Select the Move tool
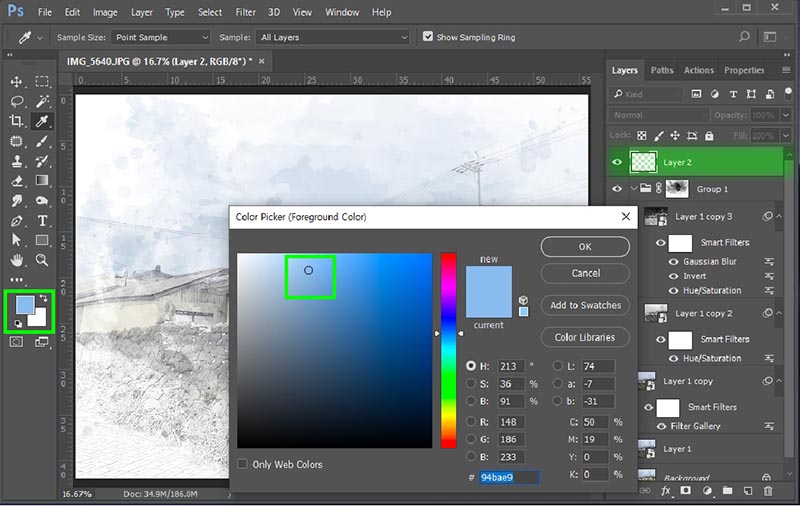The image size is (800, 506). pyautogui.click(x=16, y=82)
